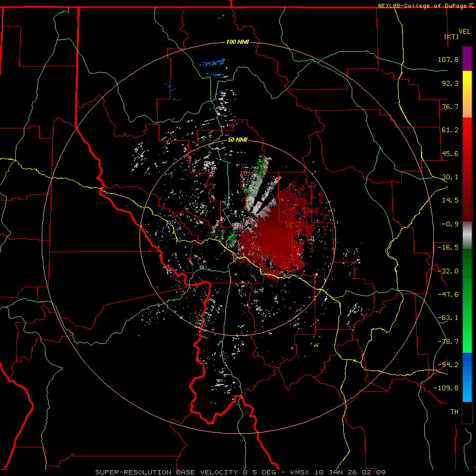Click the -63.1 velocity scale value
Viewport: 476px width, 476px height.
pos(448,318)
